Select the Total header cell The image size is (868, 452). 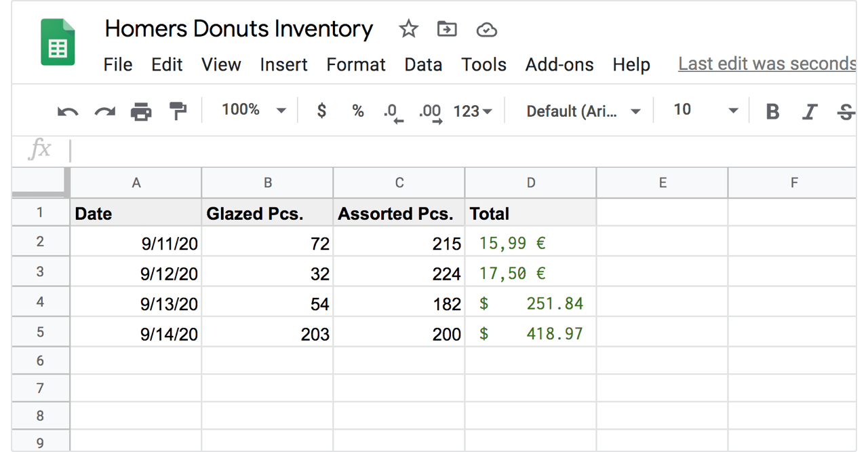click(530, 213)
